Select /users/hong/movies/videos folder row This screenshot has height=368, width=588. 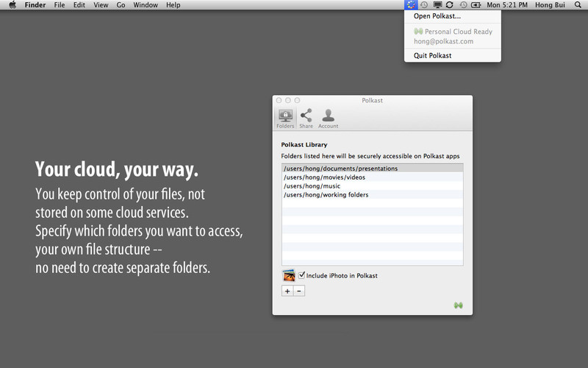click(x=373, y=177)
